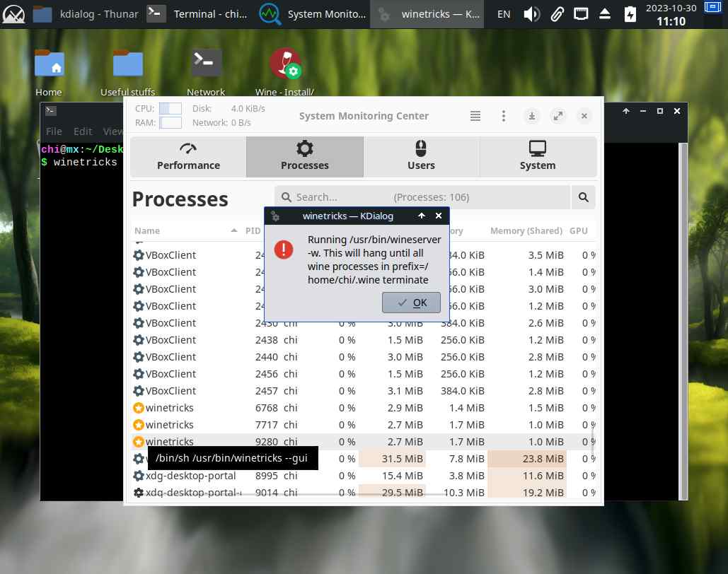Click the search magnifier button at right
This screenshot has width=728, height=574.
click(583, 197)
